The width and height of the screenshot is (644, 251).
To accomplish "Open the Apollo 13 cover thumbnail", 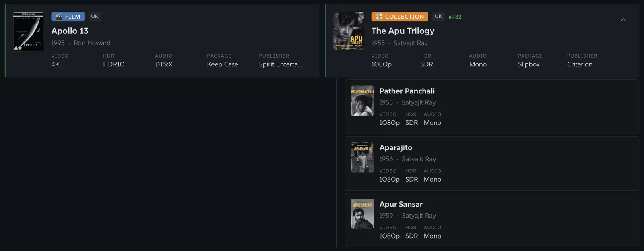I will (x=28, y=31).
